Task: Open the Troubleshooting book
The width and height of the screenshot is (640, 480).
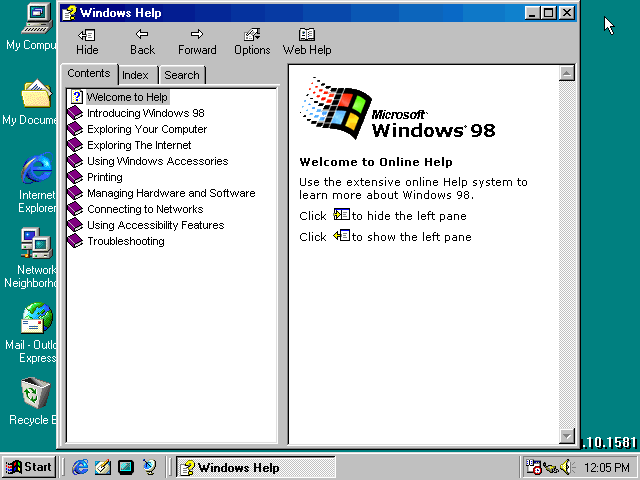Action: pos(126,241)
